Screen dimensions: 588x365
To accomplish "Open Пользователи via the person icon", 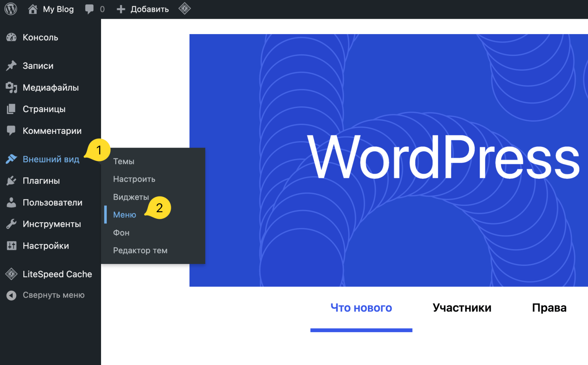I will tap(11, 202).
